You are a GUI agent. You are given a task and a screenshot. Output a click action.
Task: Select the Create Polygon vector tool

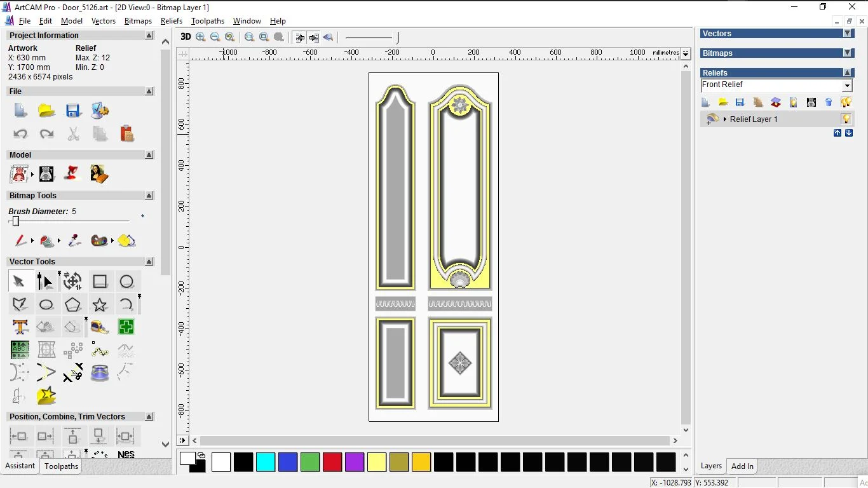click(73, 304)
